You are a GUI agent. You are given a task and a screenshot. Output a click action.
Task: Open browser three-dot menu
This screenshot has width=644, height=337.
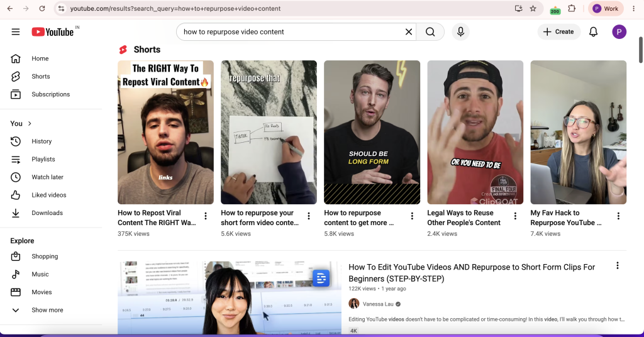[633, 9]
